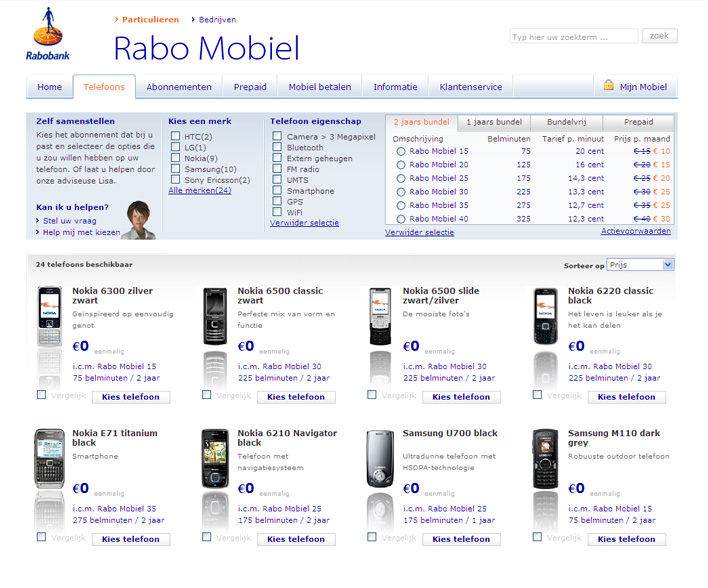Open the Nokia 6500 slide phone image

point(380,316)
